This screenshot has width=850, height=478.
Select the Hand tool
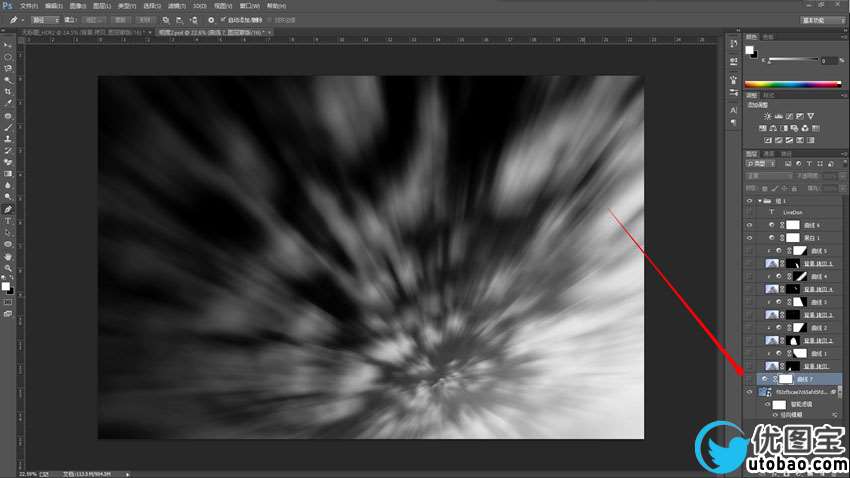8,256
